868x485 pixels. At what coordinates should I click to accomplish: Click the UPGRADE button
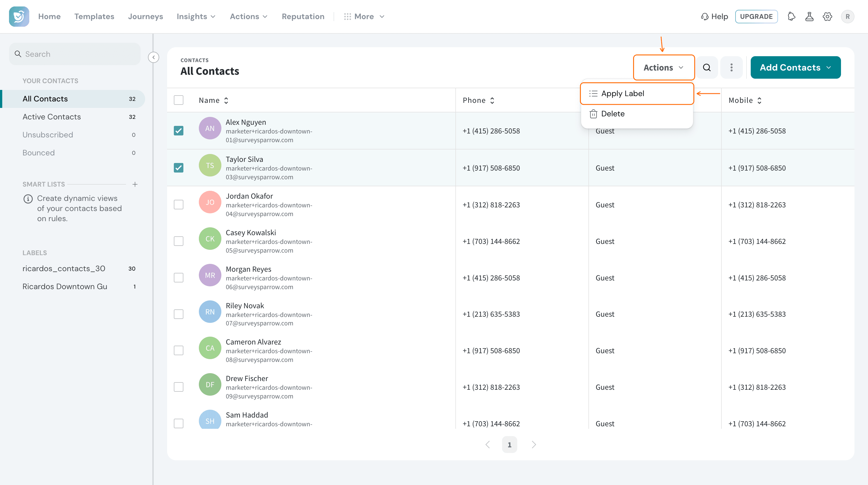tap(756, 17)
